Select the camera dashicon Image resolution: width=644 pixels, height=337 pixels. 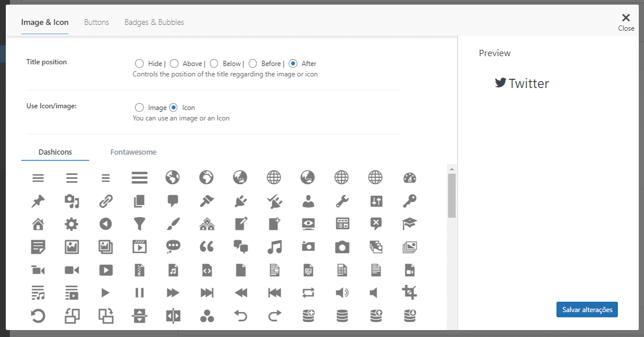(342, 247)
